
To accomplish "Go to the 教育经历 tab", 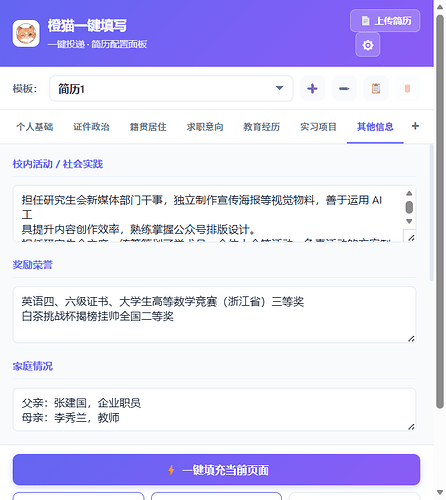I will (262, 127).
